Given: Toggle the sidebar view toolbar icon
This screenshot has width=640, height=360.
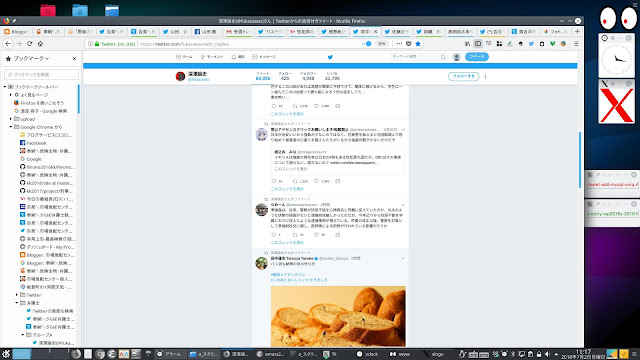Looking at the screenshot, I should (478, 44).
